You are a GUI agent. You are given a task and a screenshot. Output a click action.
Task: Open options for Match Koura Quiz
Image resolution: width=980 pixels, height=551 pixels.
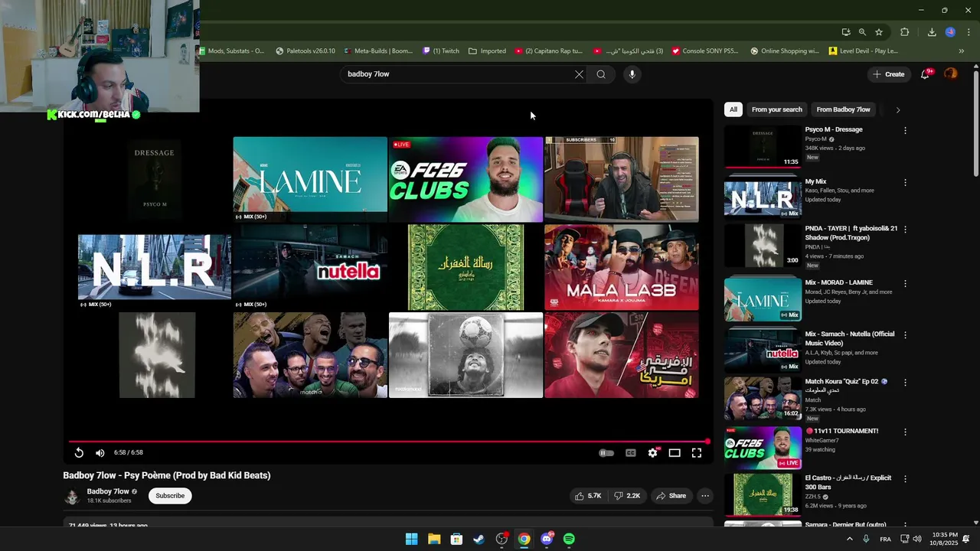point(905,383)
